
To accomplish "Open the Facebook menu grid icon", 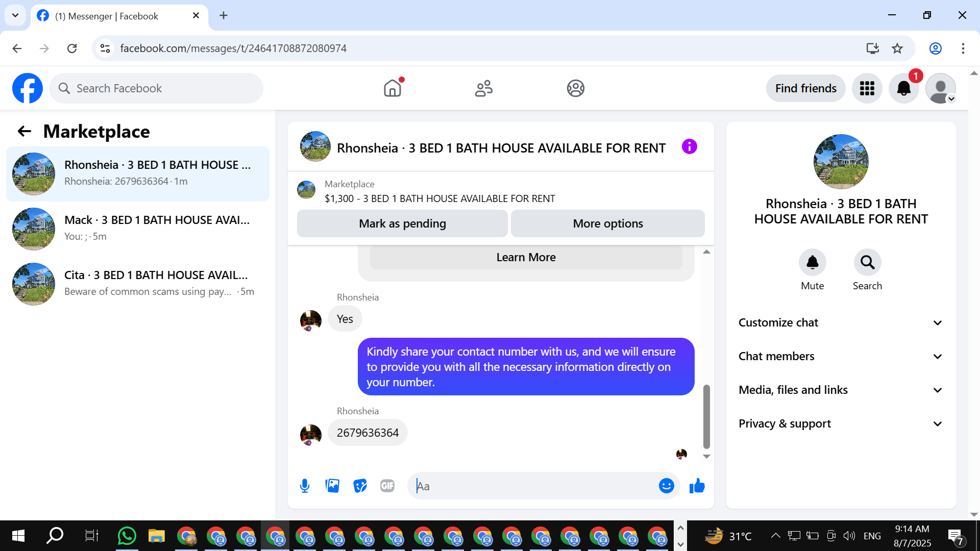I will 867,88.
